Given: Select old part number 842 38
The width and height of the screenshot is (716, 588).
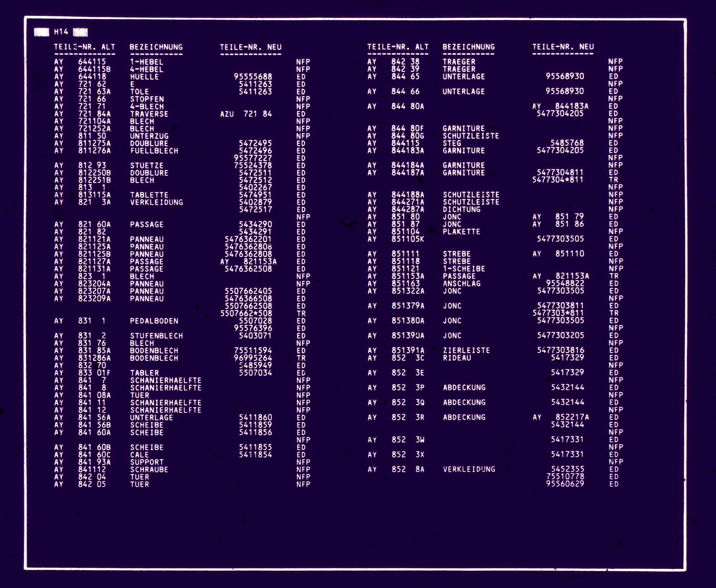Looking at the screenshot, I should (x=406, y=62).
